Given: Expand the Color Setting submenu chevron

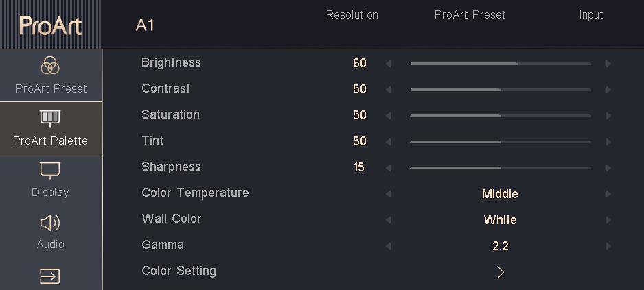Looking at the screenshot, I should [500, 272].
